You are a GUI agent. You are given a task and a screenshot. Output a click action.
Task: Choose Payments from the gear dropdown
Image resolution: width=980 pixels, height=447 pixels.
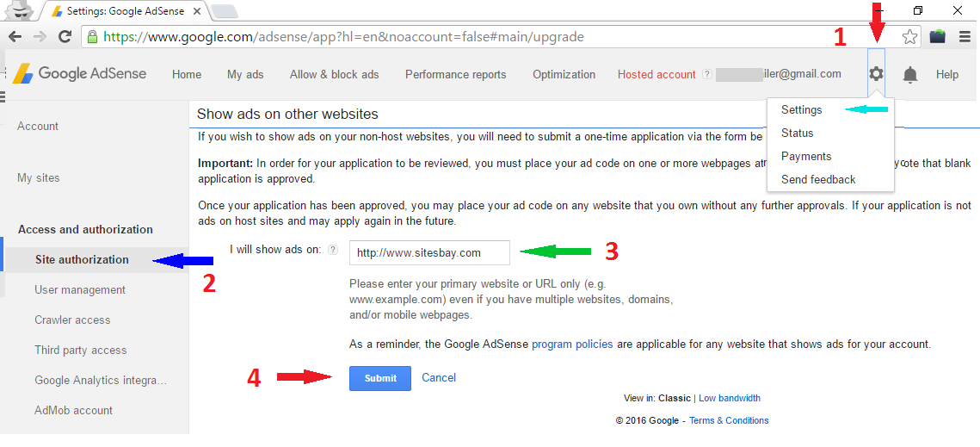[806, 156]
